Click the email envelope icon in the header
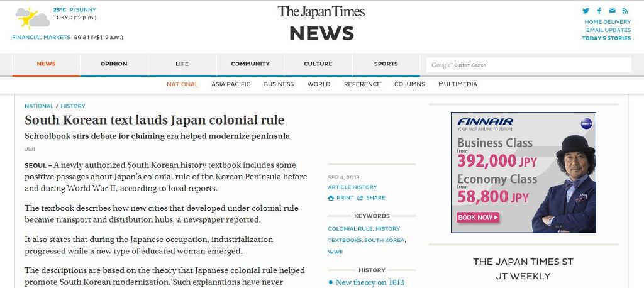The width and height of the screenshot is (644, 288). pyautogui.click(x=613, y=11)
